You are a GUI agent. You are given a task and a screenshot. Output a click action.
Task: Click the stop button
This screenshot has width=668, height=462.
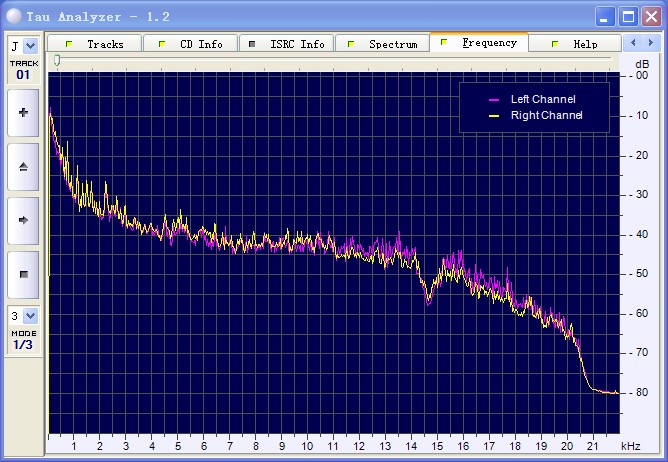click(23, 274)
